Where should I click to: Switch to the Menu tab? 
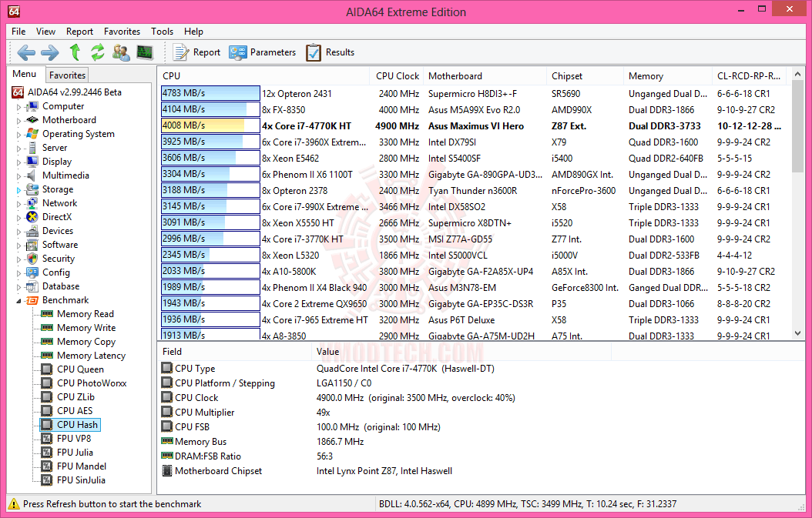click(x=25, y=74)
